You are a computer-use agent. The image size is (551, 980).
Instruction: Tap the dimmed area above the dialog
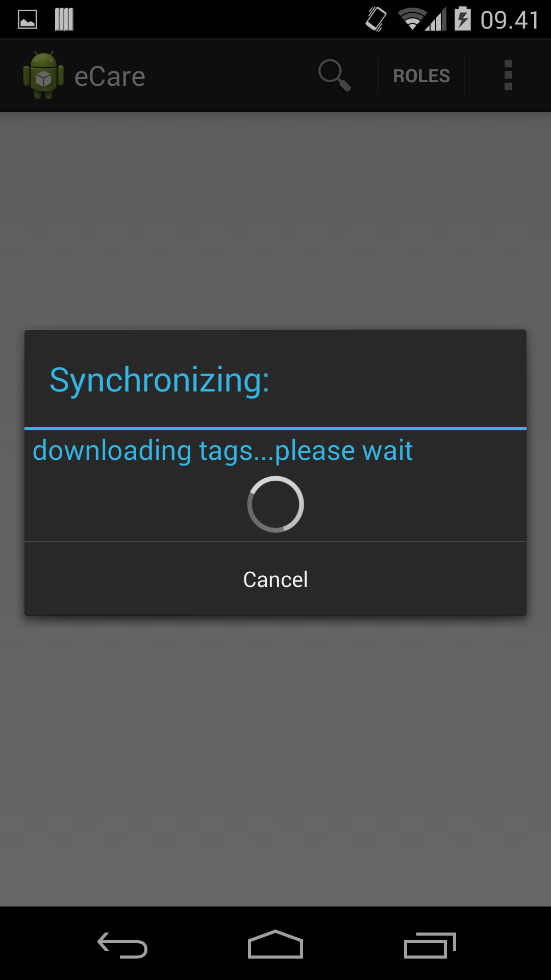[275, 220]
